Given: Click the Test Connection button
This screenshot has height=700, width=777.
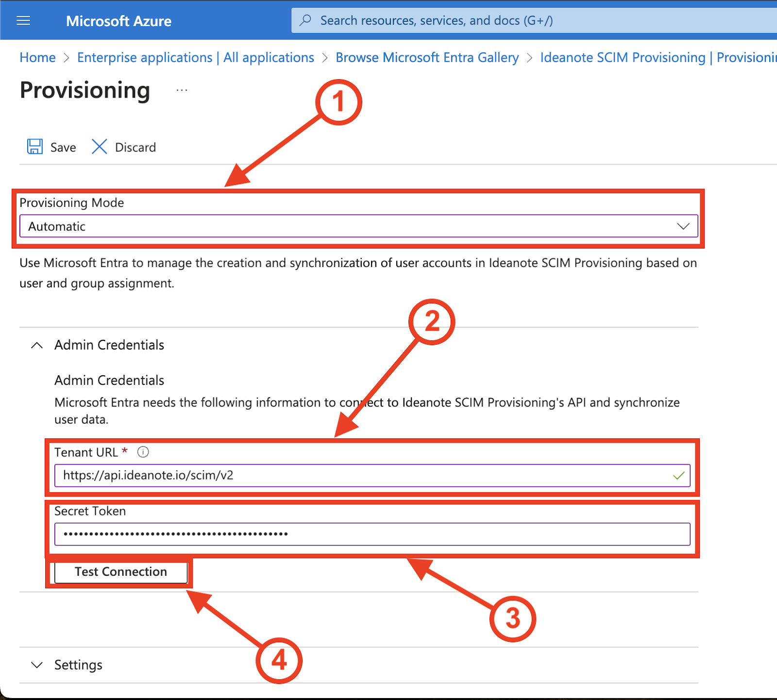Looking at the screenshot, I should 121,572.
